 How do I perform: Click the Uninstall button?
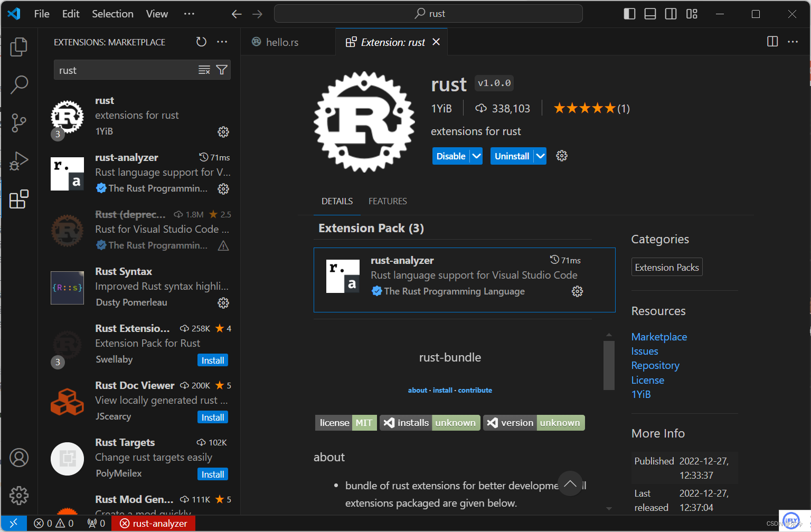[x=512, y=156]
